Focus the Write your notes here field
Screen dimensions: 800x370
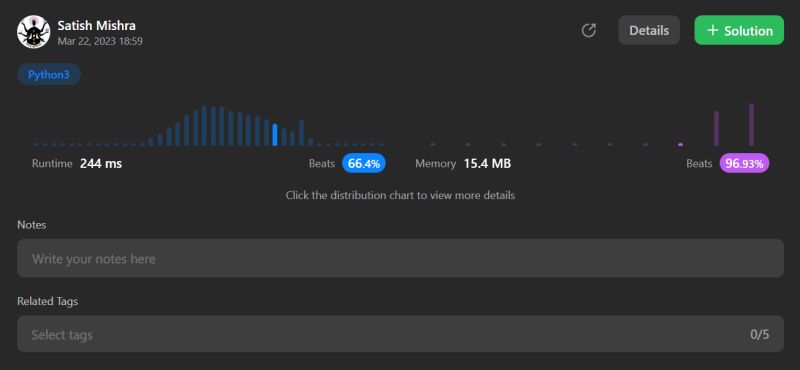pyautogui.click(x=401, y=258)
